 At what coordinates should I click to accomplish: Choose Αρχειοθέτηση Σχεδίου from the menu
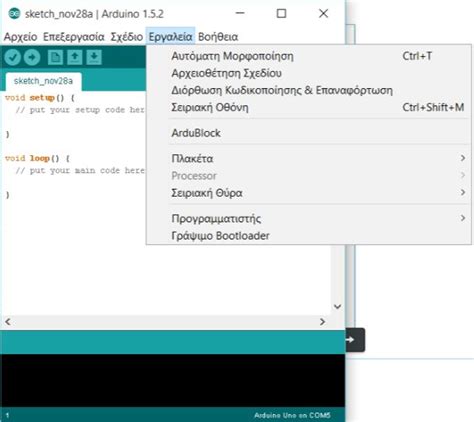(309, 73)
